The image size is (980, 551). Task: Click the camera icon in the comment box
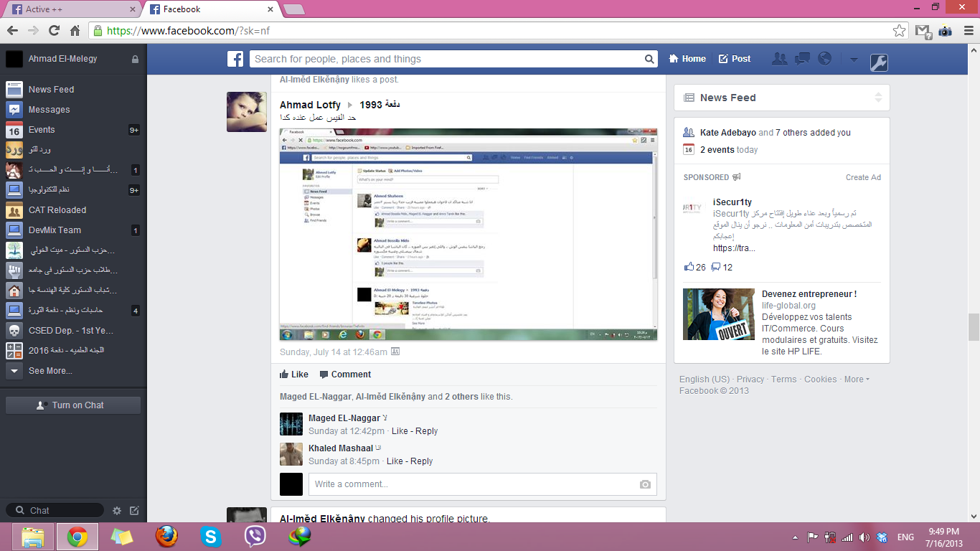(x=645, y=484)
